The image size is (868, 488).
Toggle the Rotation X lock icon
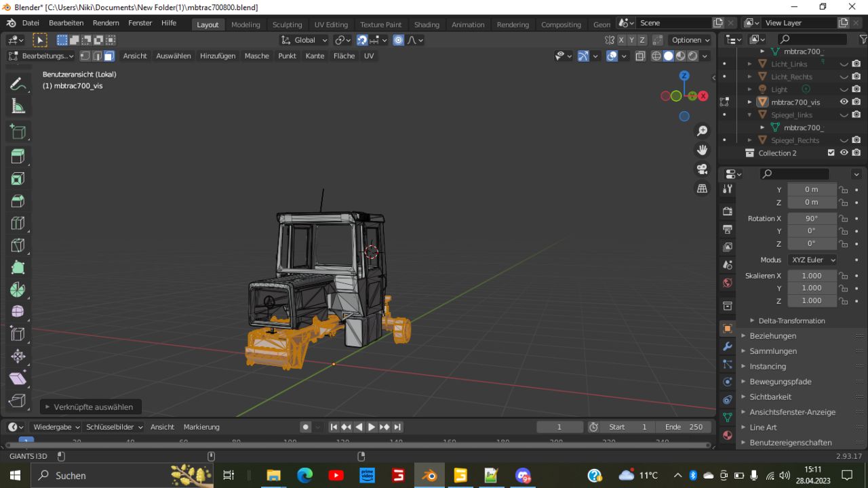[843, 218]
